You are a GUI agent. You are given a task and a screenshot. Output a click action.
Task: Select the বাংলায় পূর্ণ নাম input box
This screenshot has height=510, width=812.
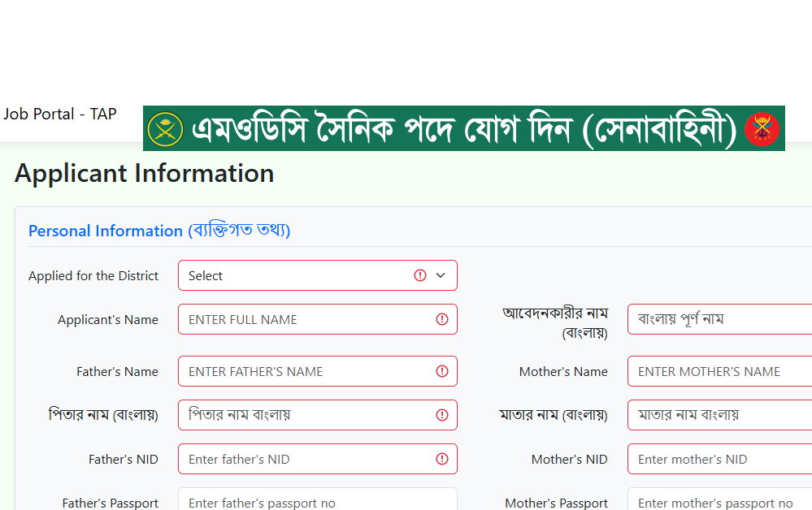coord(720,319)
